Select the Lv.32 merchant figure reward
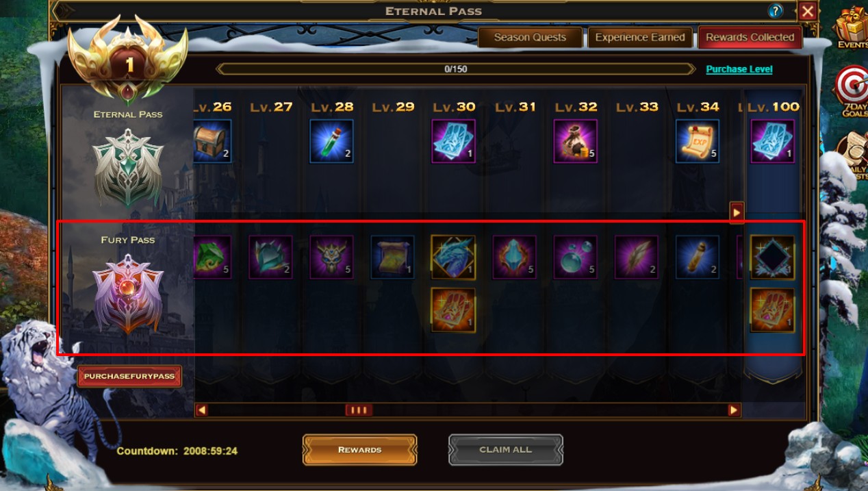The width and height of the screenshot is (868, 491). pos(576,141)
